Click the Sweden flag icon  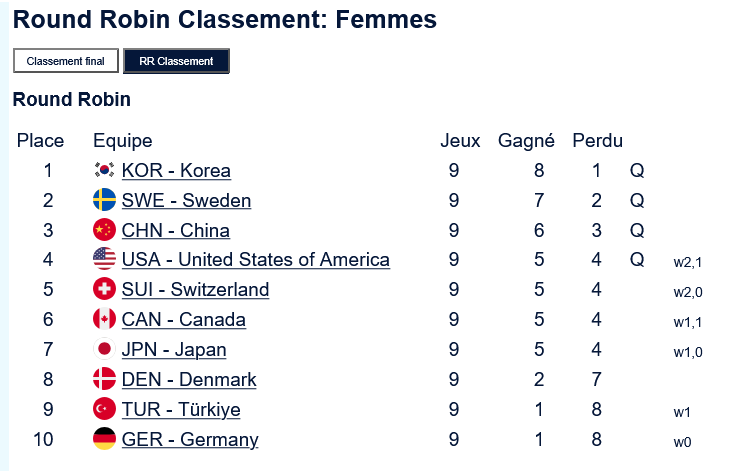pos(104,201)
